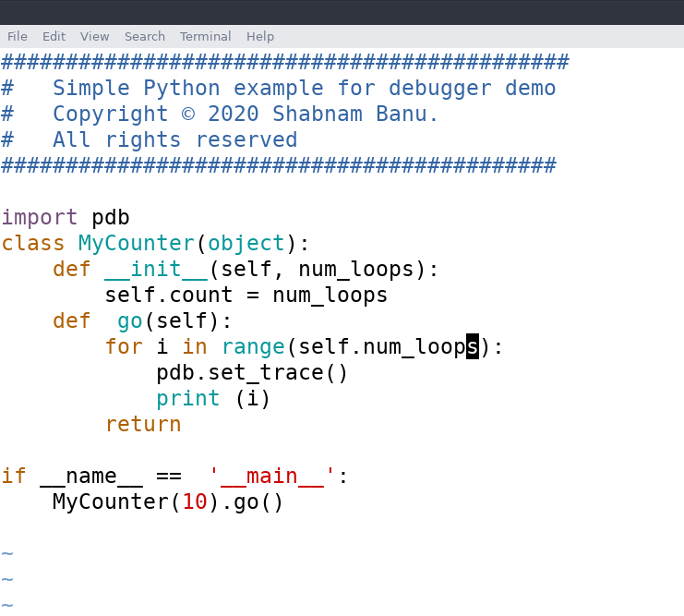The height and width of the screenshot is (616, 684).
Task: Open the View menu
Action: pos(94,36)
